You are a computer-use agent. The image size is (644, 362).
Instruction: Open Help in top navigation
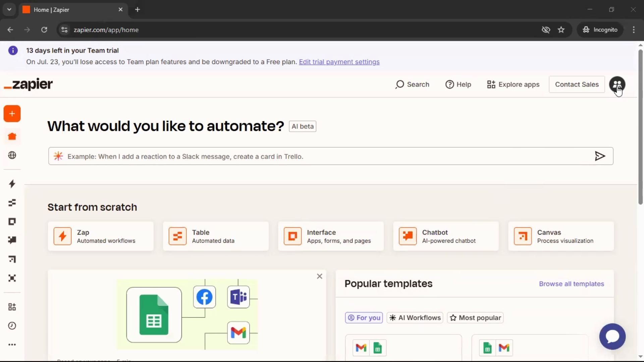(x=458, y=84)
